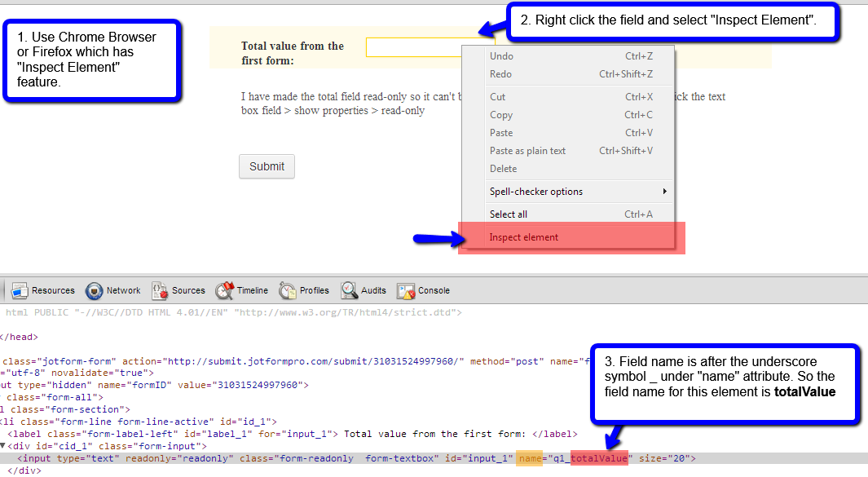Image resolution: width=868 pixels, height=477 pixels.
Task: Choose Paste as plain text
Action: (x=527, y=151)
